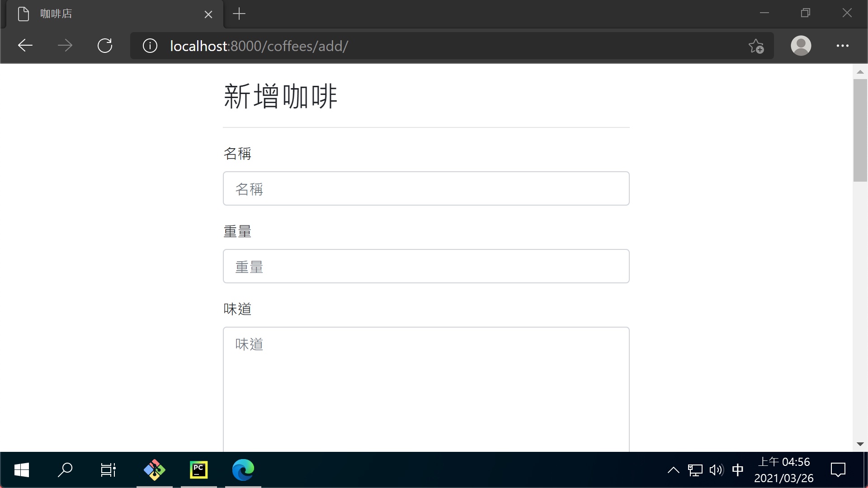Image resolution: width=868 pixels, height=488 pixels.
Task: Click the 味道 field label
Action: (x=237, y=309)
